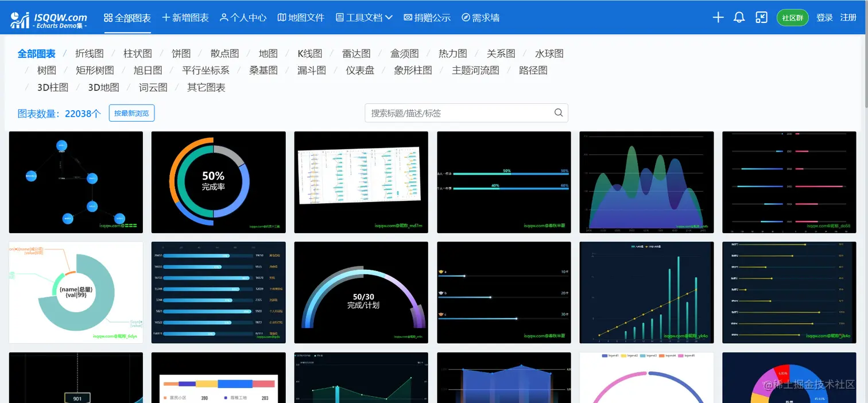Click the 登录 link

(x=824, y=18)
